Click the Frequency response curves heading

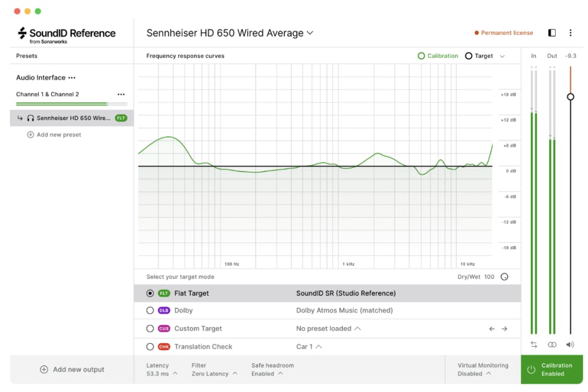185,56
